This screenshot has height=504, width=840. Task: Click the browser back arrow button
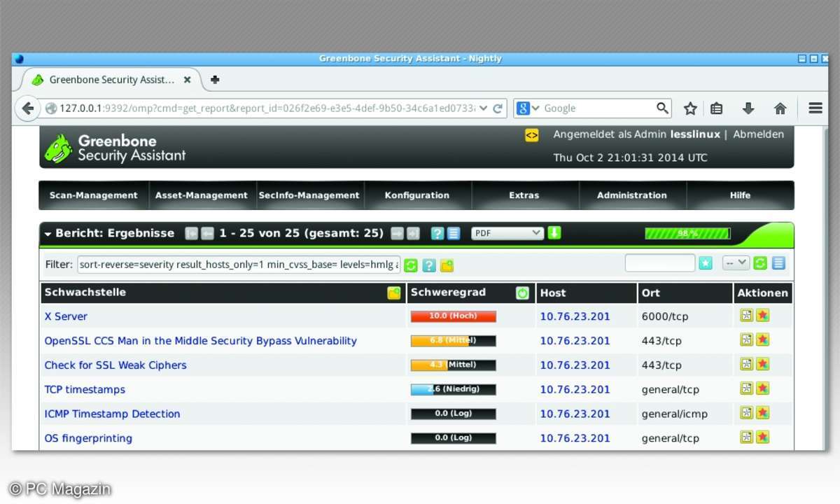(27, 108)
